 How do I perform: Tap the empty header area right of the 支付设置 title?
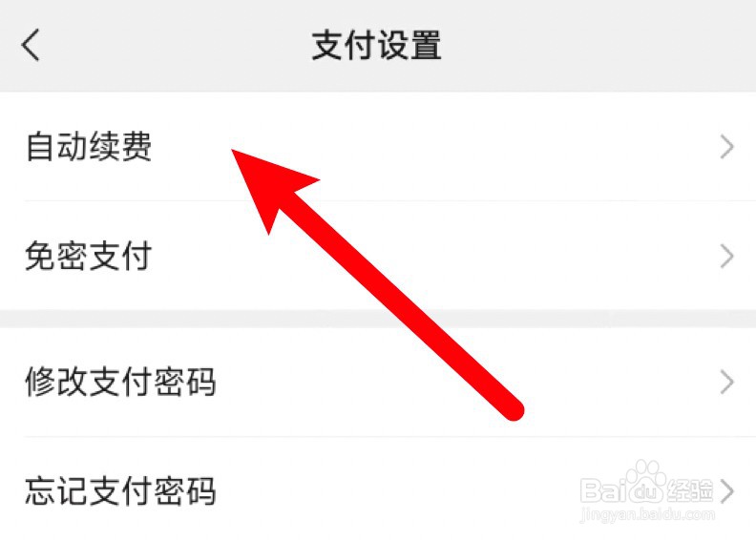[598, 45]
